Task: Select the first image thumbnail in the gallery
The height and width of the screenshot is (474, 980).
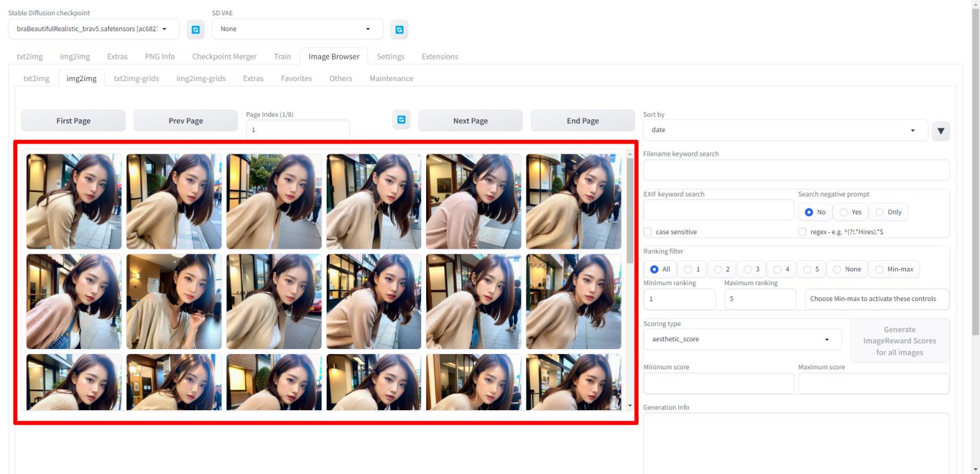Action: (73, 200)
